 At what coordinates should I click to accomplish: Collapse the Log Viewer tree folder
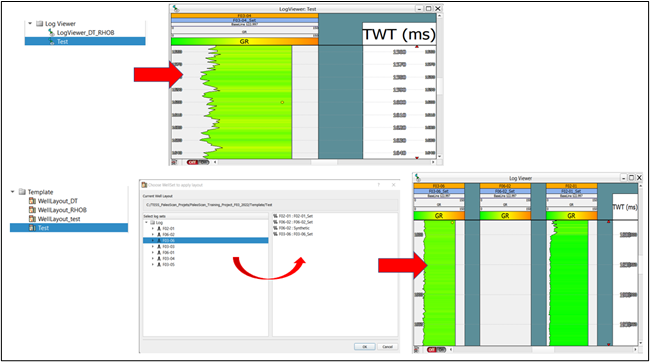30,24
